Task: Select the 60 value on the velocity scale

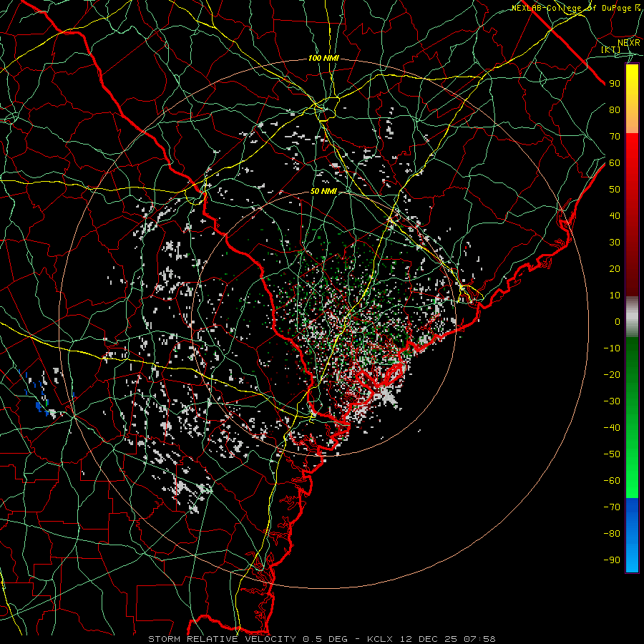Action: coord(615,162)
